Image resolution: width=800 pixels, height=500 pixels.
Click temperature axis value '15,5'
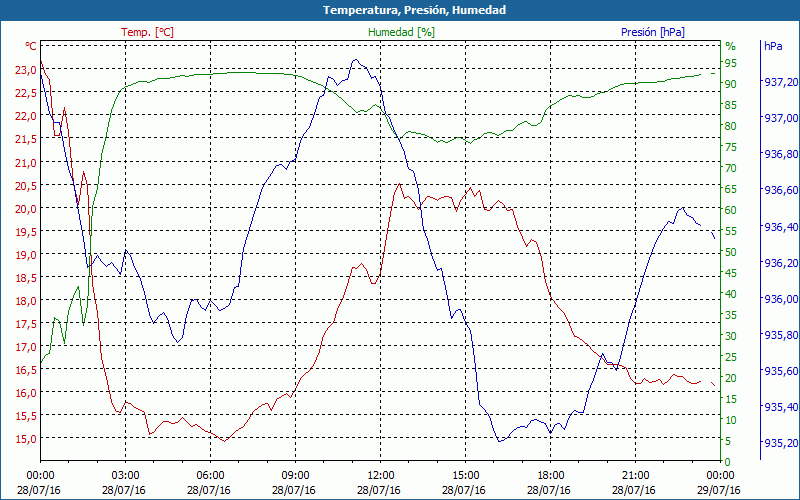pyautogui.click(x=26, y=416)
